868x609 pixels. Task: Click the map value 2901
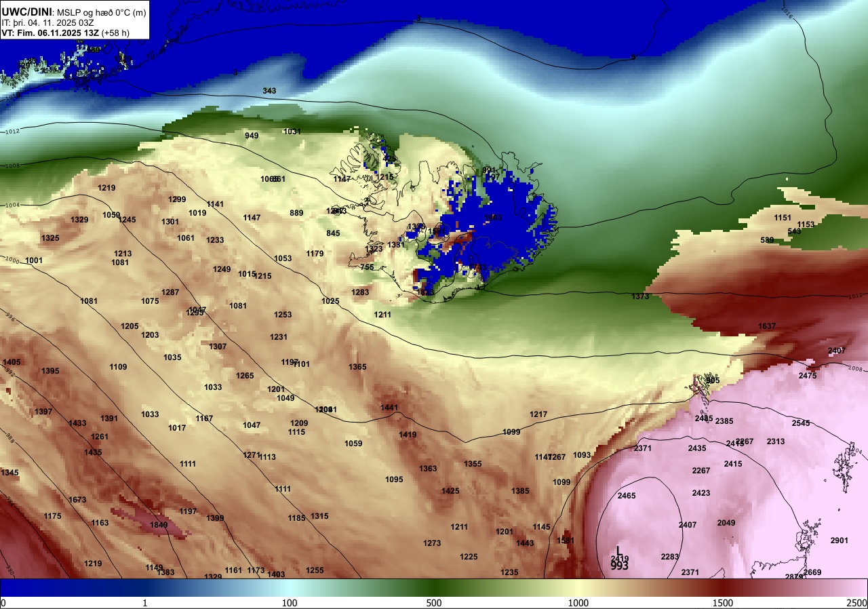pyautogui.click(x=840, y=541)
